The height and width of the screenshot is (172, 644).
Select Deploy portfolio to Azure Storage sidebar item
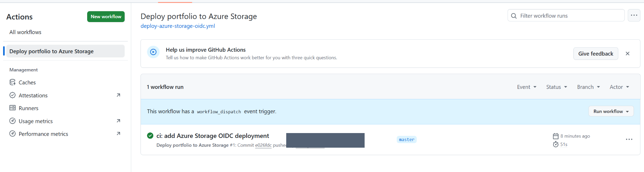point(65,51)
